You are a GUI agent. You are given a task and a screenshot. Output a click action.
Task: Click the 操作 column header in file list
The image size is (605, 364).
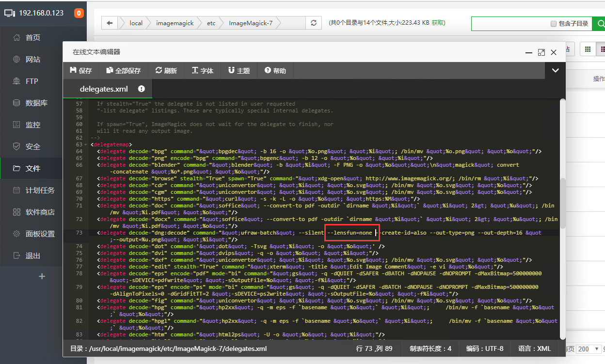pos(599,79)
